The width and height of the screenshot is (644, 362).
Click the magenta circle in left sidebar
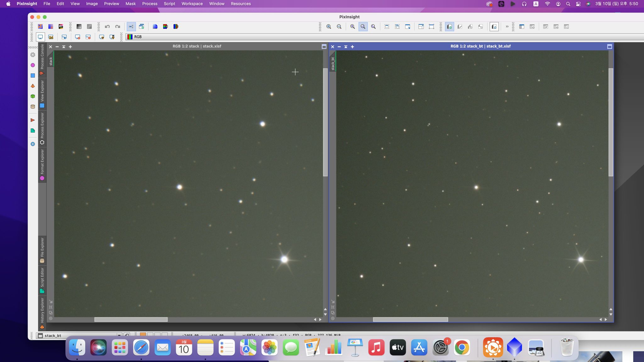click(x=33, y=65)
